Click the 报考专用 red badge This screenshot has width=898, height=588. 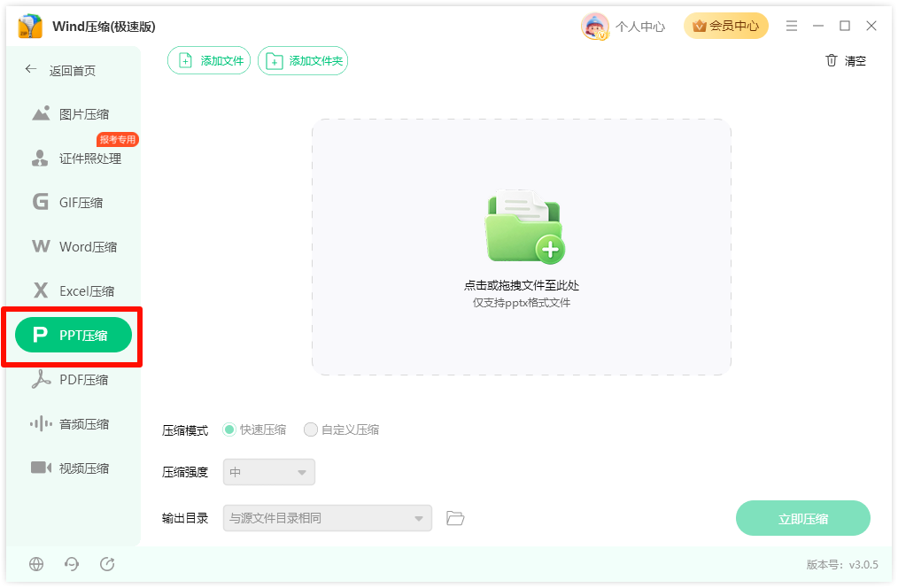point(118,139)
